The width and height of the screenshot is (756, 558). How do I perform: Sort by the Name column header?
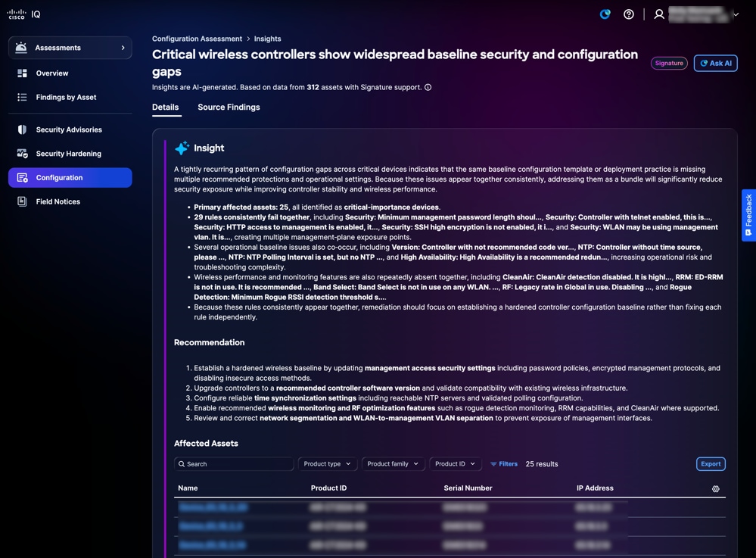(x=188, y=488)
